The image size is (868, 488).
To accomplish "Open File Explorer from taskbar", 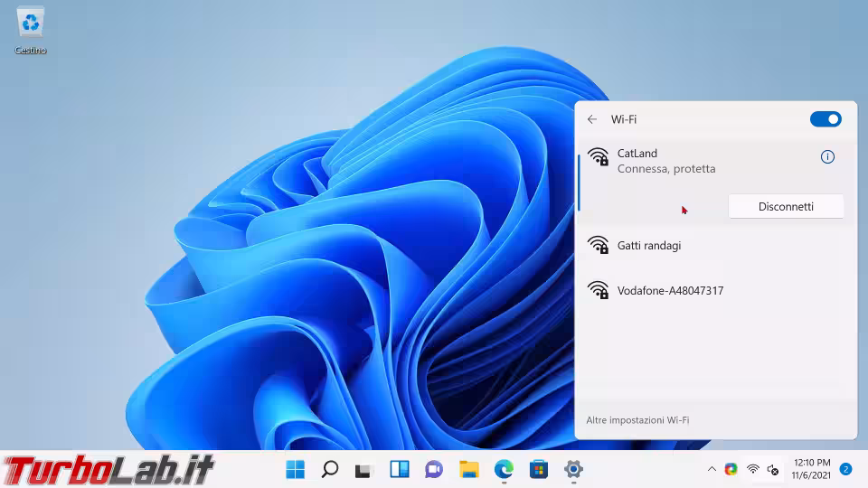I will (x=468, y=469).
